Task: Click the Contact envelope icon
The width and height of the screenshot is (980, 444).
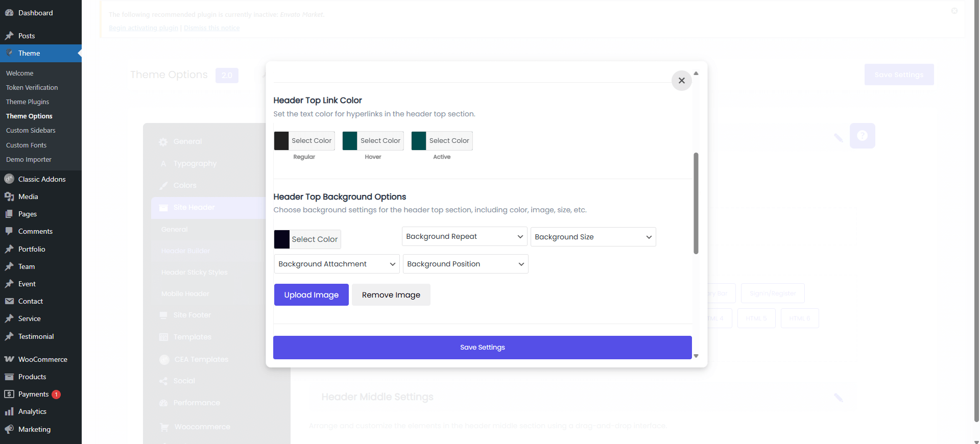Action: 9,301
